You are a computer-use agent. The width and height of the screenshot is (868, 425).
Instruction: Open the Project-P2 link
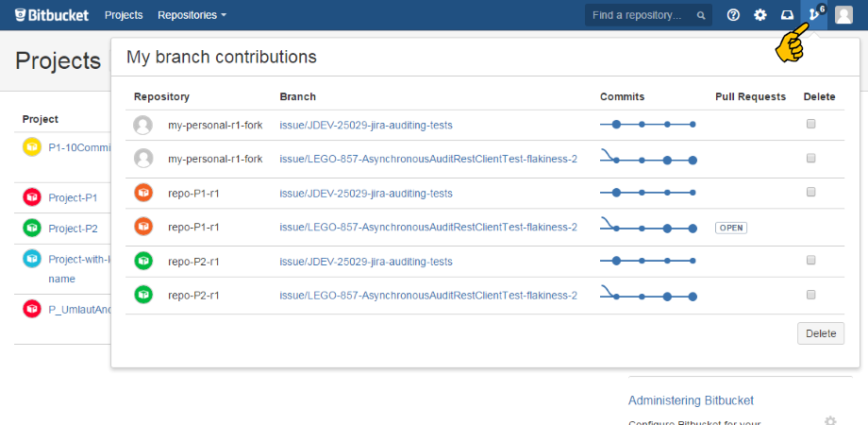(73, 228)
